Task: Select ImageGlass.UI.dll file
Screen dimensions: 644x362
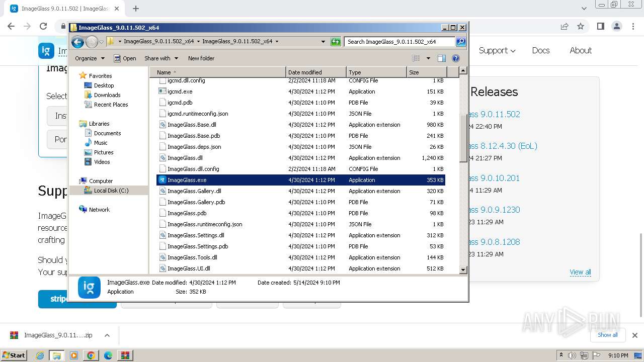Action: (301, 268)
